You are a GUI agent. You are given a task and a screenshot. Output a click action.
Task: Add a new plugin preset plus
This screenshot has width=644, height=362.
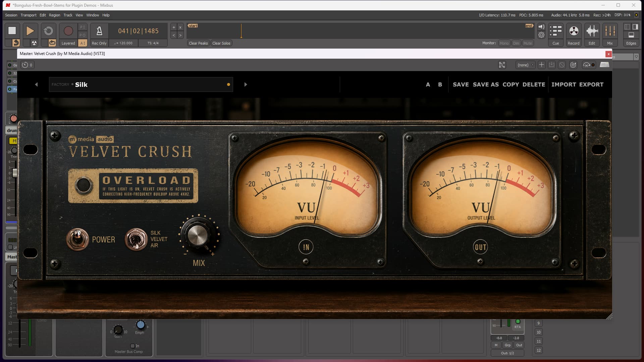click(x=541, y=65)
